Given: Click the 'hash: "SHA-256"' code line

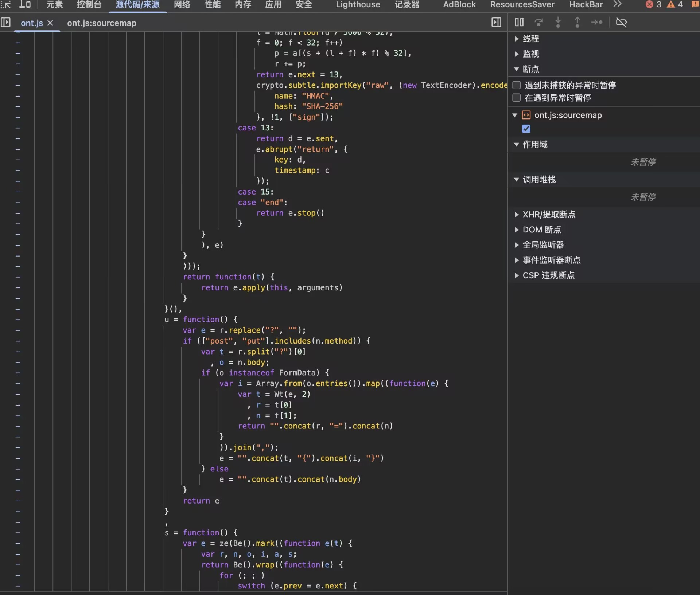Looking at the screenshot, I should click(x=308, y=106).
